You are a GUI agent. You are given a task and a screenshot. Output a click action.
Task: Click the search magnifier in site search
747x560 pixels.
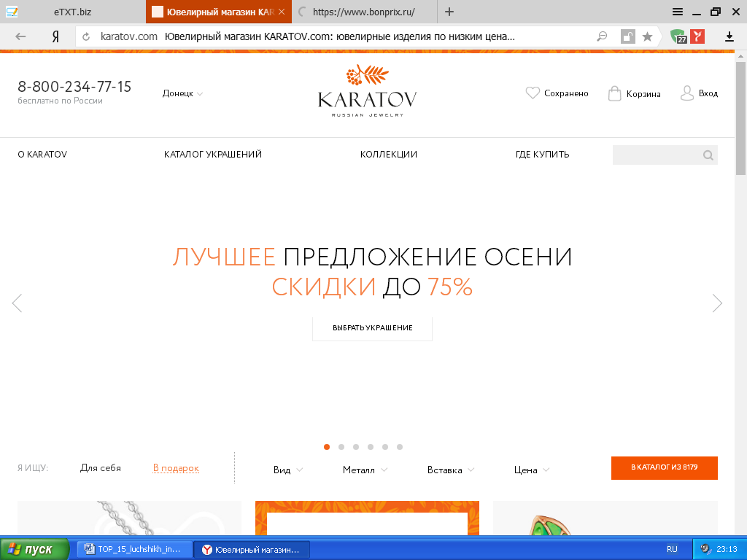tap(708, 155)
